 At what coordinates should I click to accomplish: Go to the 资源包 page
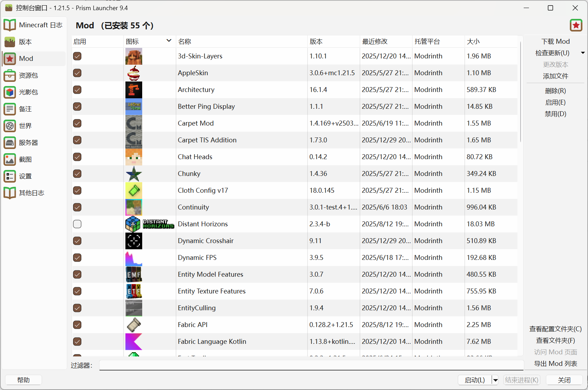point(34,76)
